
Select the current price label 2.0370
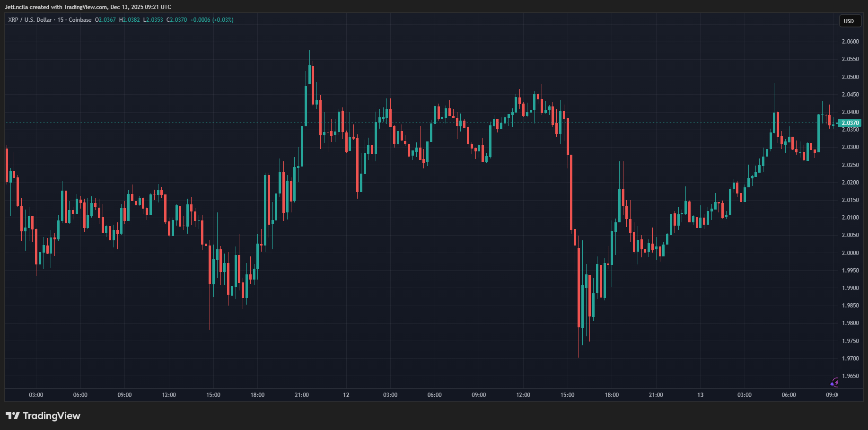point(850,123)
